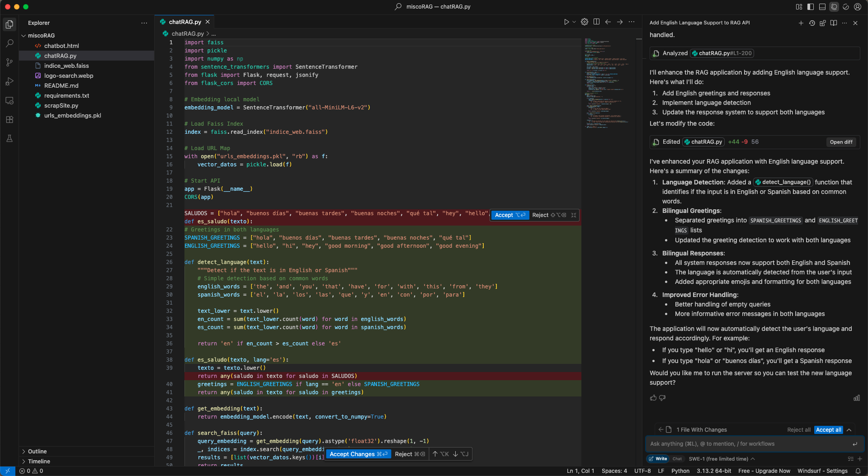The height and width of the screenshot is (476, 868).
Task: Switch Cascade to Chat mode
Action: (677, 458)
